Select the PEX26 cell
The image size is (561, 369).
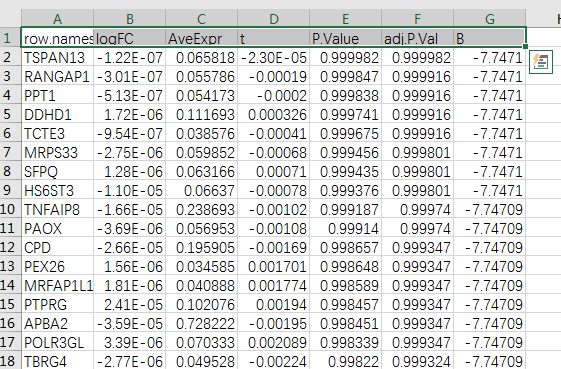(x=57, y=266)
